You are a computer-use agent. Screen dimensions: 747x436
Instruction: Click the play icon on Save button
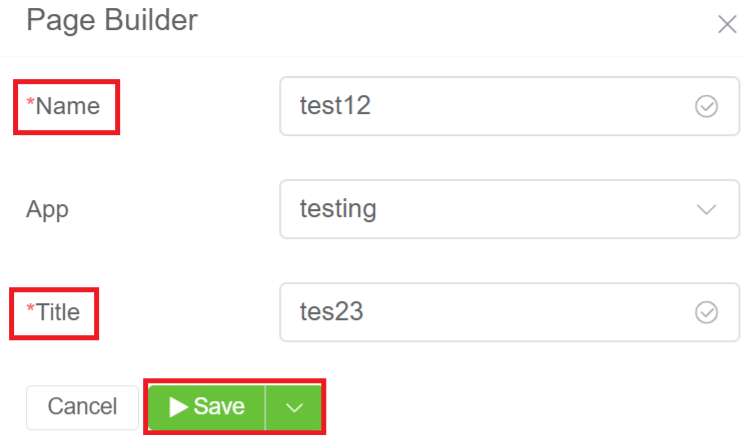click(x=179, y=406)
